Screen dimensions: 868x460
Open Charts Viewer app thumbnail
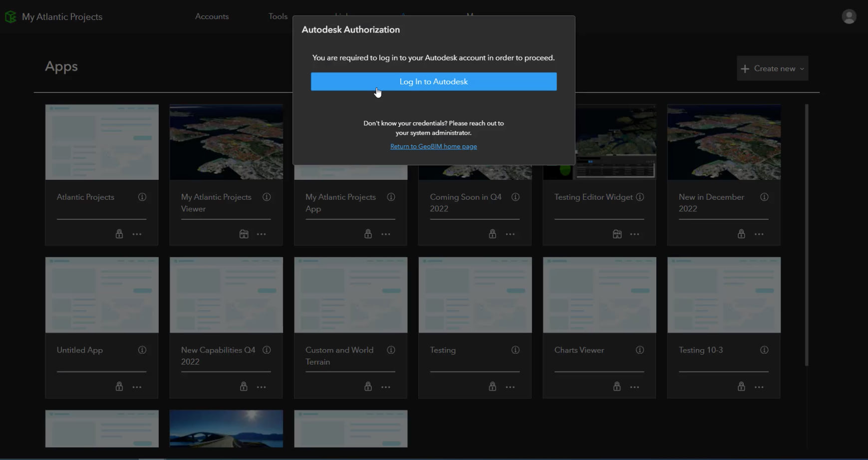(599, 295)
